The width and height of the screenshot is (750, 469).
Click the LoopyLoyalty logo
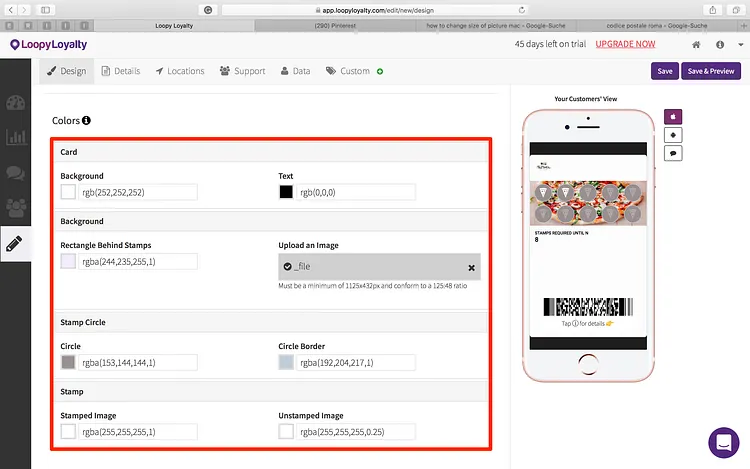click(x=48, y=44)
